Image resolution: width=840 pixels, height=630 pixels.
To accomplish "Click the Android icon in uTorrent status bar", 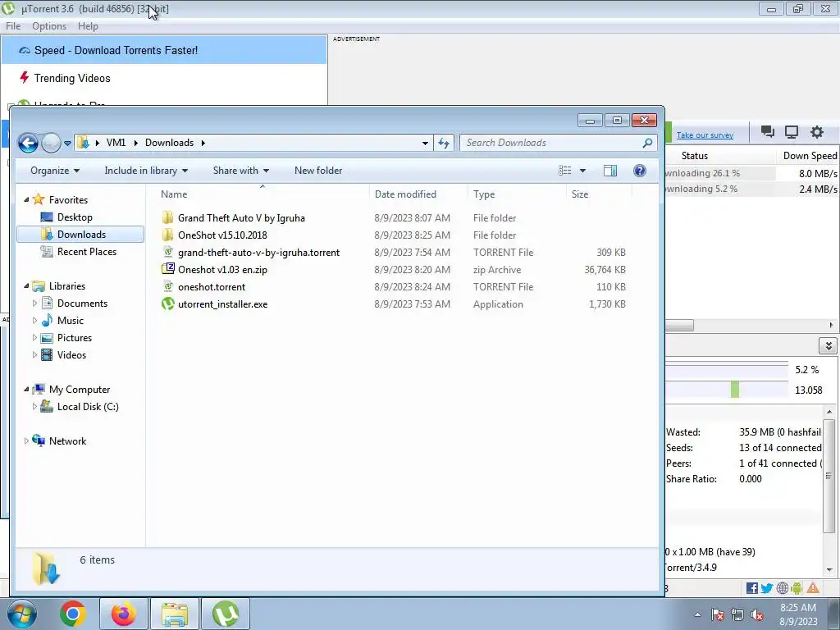I will point(797,588).
